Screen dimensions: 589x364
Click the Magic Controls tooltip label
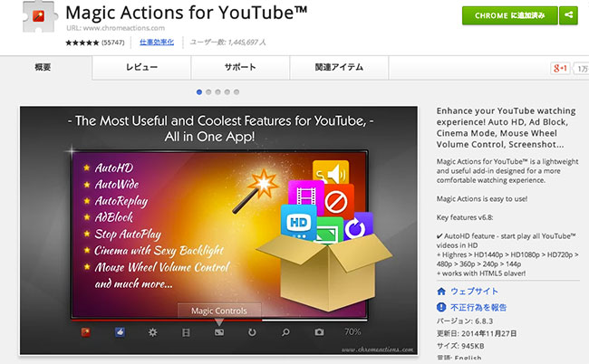(219, 311)
